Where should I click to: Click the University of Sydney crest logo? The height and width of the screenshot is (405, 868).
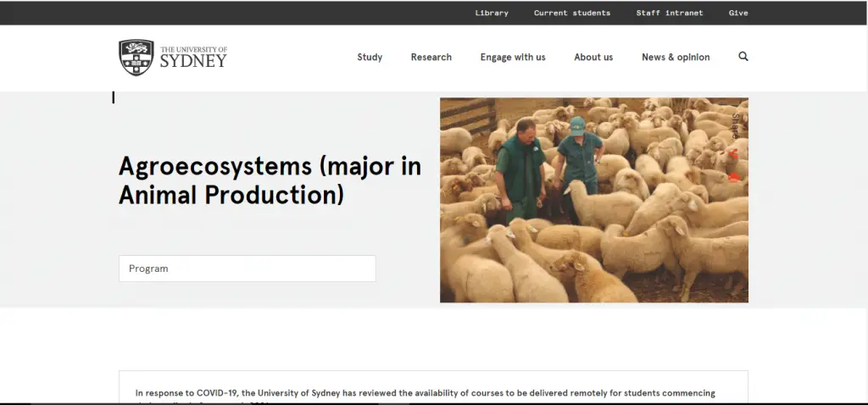click(x=136, y=58)
